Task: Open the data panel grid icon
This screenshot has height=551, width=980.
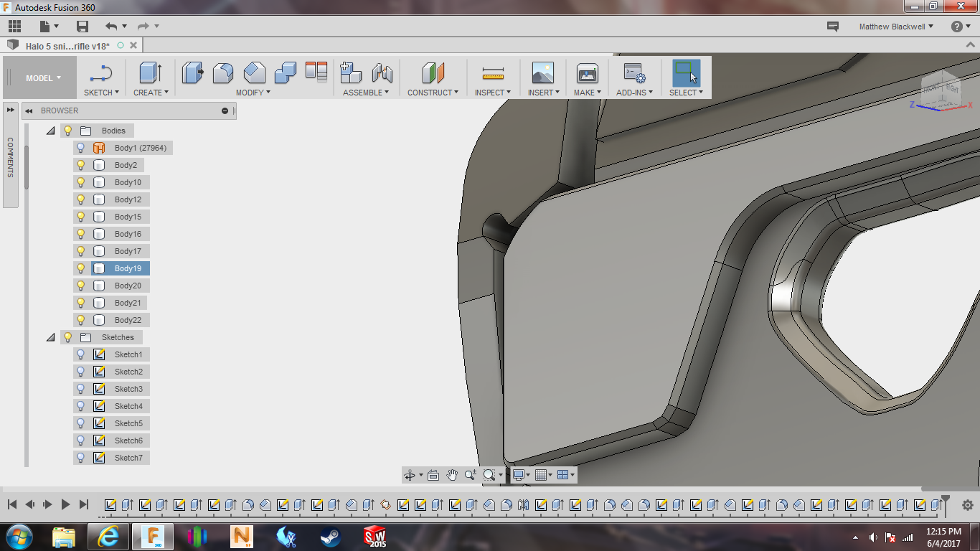Action: point(15,27)
